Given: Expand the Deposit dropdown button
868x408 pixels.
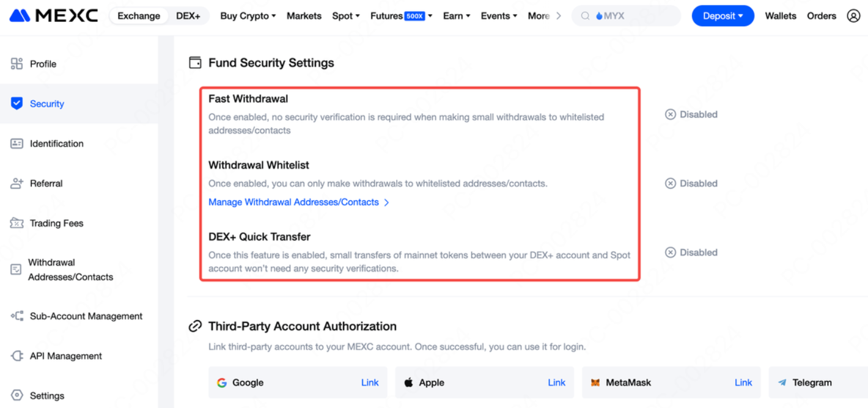Looking at the screenshot, I should (723, 16).
